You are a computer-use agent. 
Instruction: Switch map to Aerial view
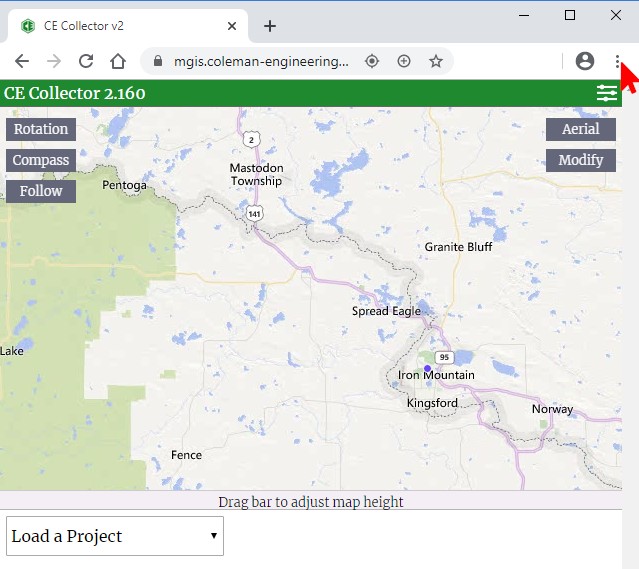point(580,129)
